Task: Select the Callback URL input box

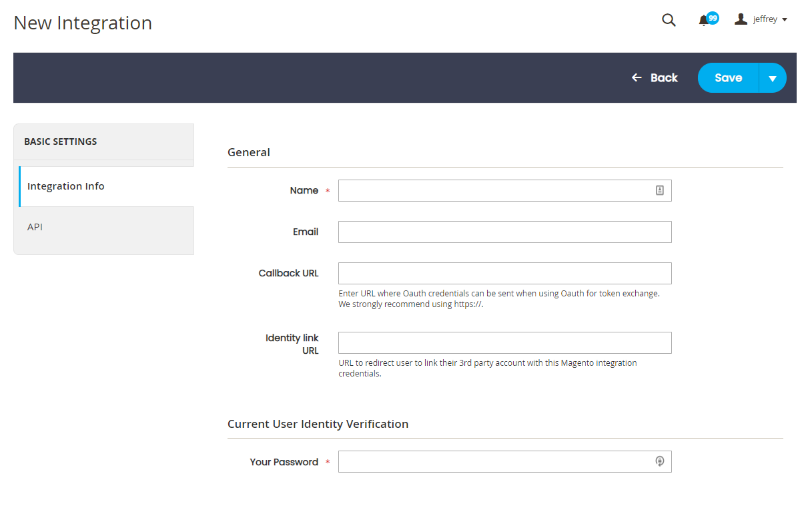Action: point(504,273)
